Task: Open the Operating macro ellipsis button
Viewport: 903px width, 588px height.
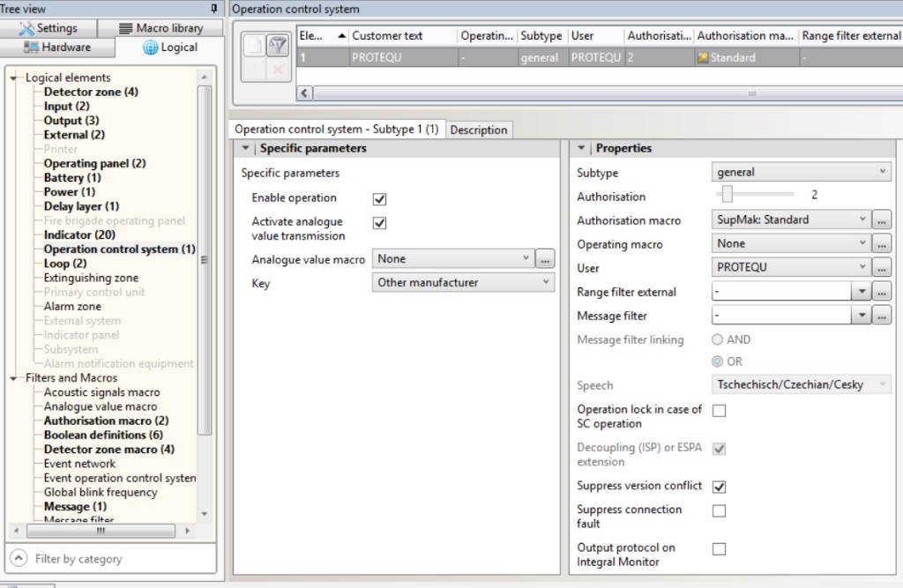Action: pyautogui.click(x=882, y=243)
